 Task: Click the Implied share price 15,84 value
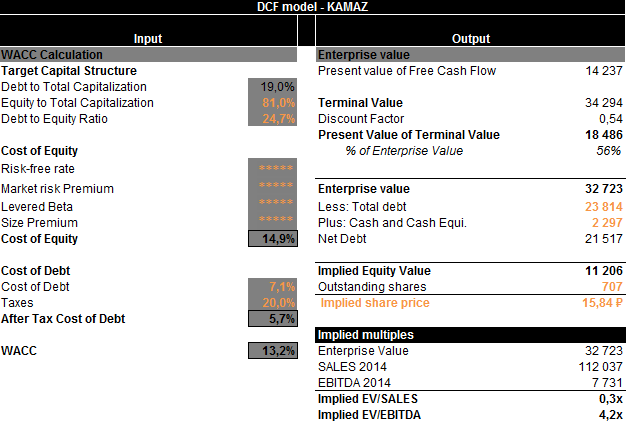tap(597, 303)
